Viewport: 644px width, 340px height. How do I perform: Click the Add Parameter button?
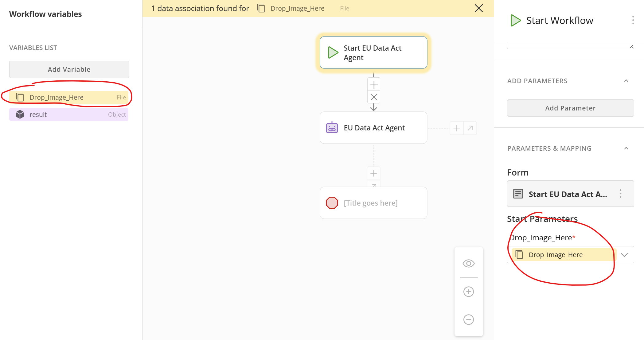[570, 108]
